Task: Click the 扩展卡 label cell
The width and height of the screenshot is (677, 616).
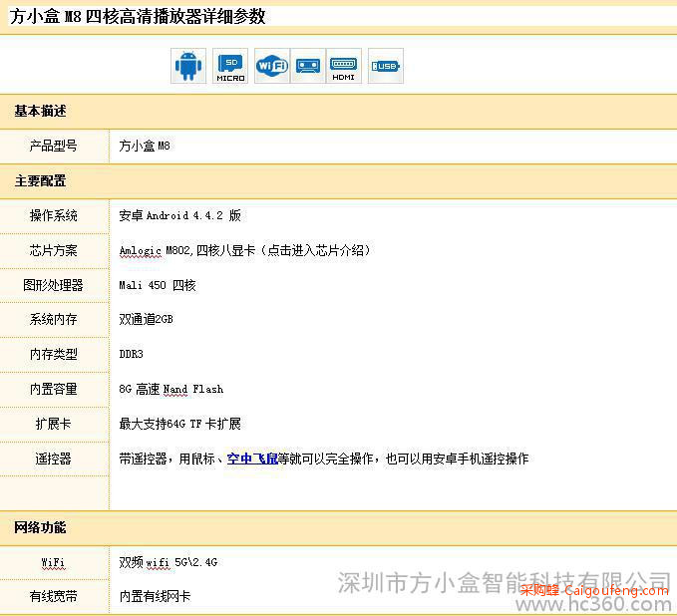Action: 54,424
